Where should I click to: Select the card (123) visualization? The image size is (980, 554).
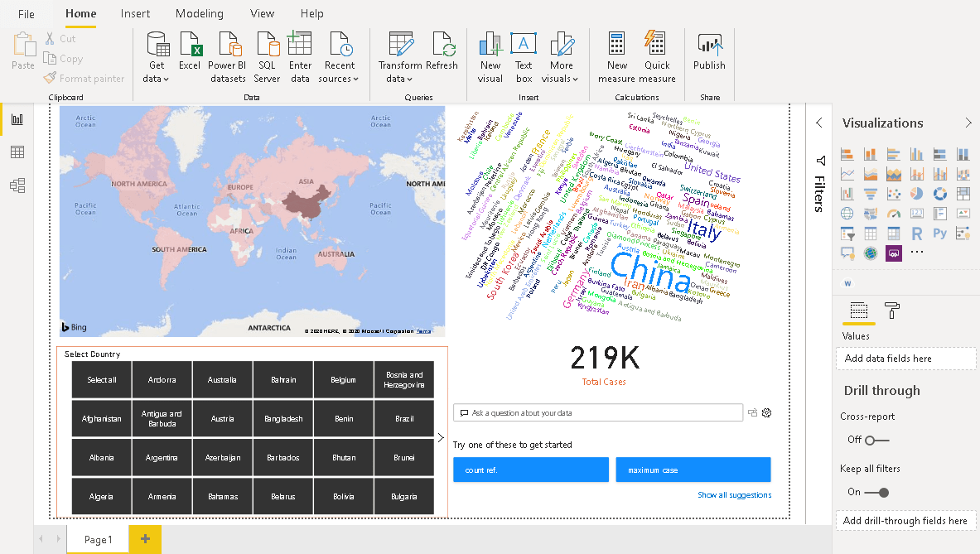916,214
